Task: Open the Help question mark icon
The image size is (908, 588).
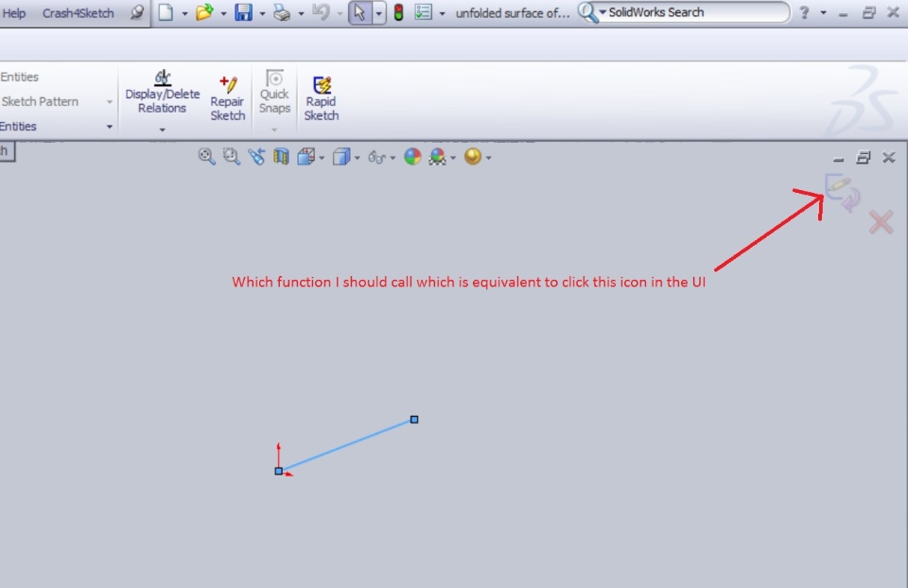Action: coord(804,12)
